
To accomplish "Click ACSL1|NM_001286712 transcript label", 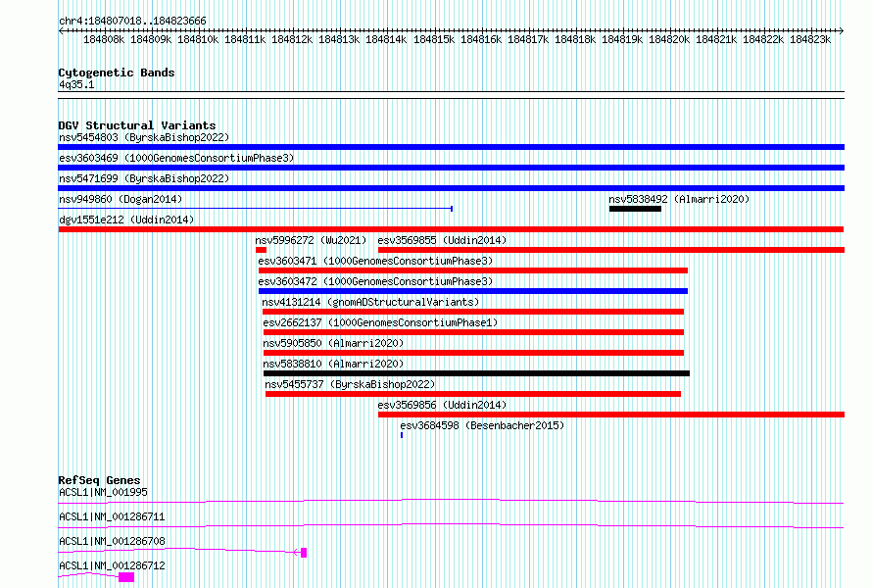I will coord(112,565).
